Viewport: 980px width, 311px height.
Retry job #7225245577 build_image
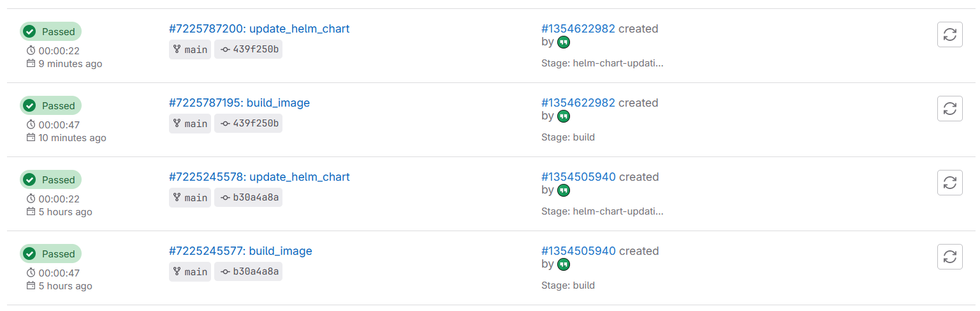click(949, 257)
